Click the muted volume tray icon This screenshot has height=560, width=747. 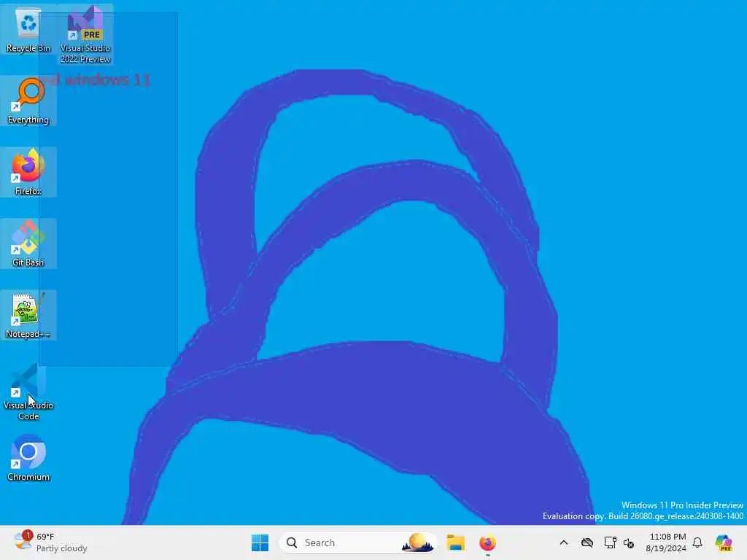(628, 542)
